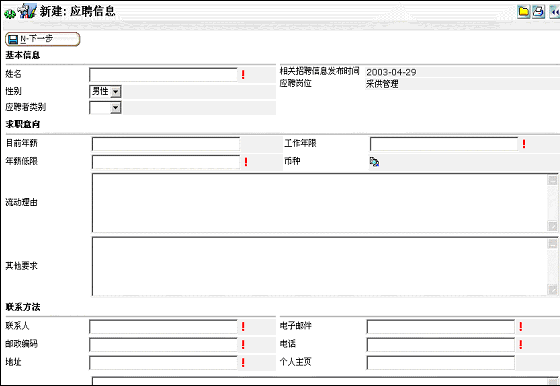560x386 pixels.
Task: Select the 电话 input box
Action: tap(441, 345)
